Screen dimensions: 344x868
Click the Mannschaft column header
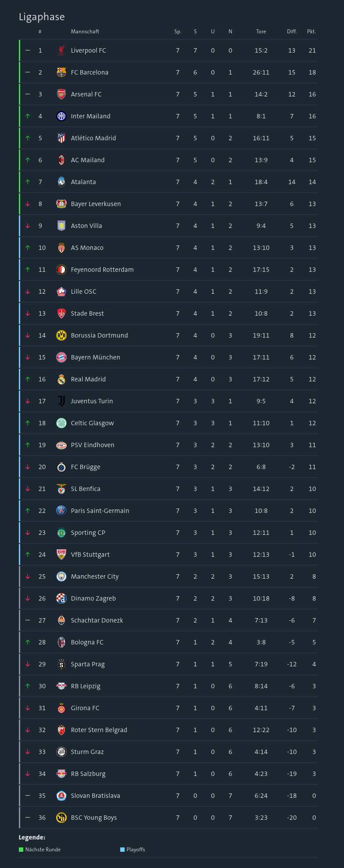(85, 32)
